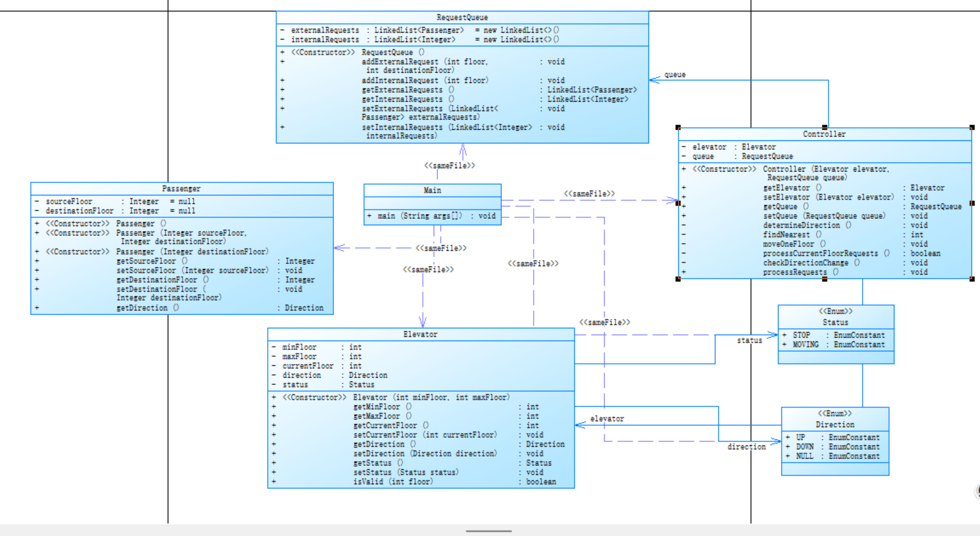Select the 'queue' association label
This screenshot has height=536, width=980.
(x=675, y=75)
